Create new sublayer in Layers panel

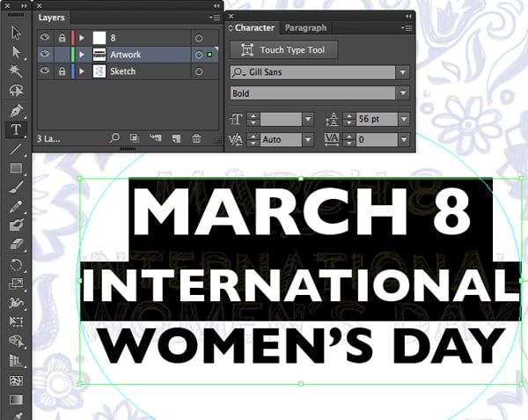click(x=156, y=137)
